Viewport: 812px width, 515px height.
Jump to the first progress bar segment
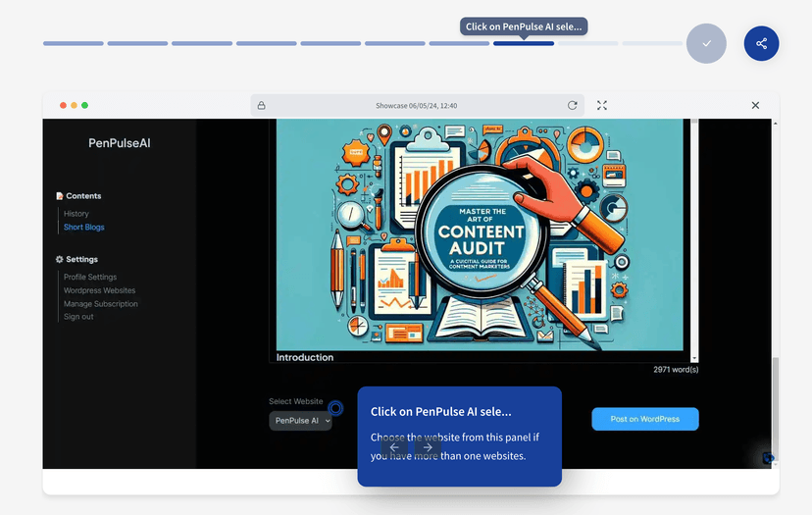pyautogui.click(x=74, y=43)
